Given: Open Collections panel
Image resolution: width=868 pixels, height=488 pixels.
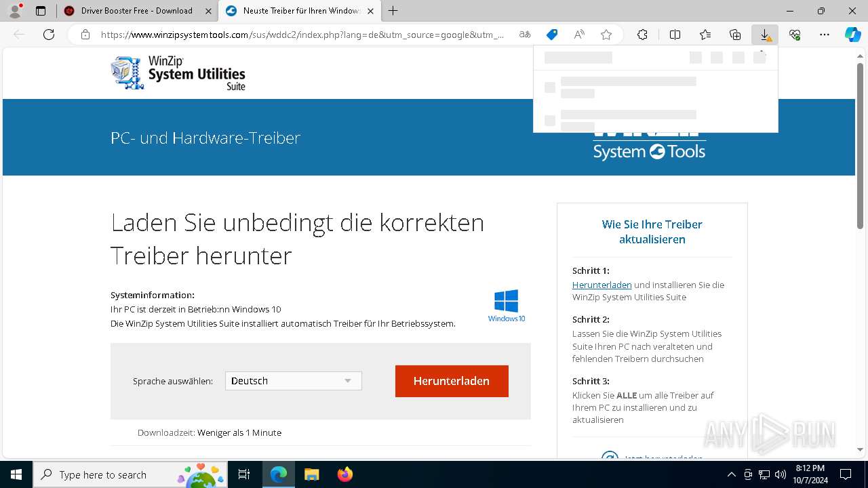Looking at the screenshot, I should (735, 35).
